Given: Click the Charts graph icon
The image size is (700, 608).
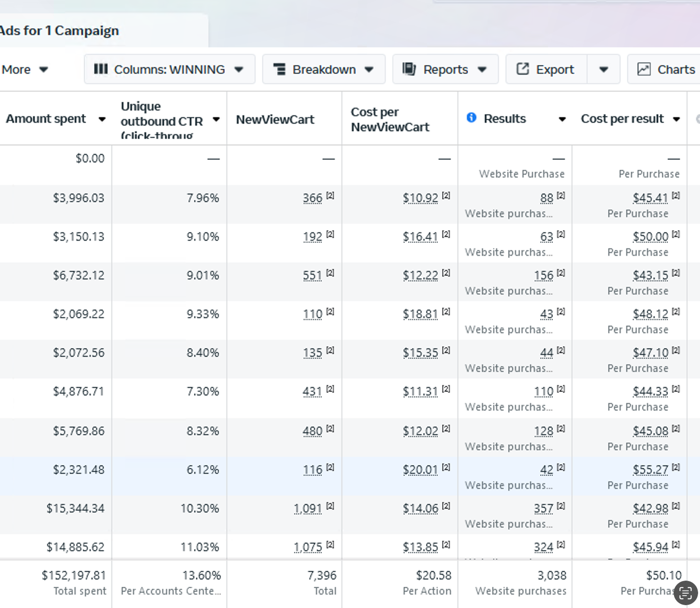Looking at the screenshot, I should pyautogui.click(x=644, y=69).
